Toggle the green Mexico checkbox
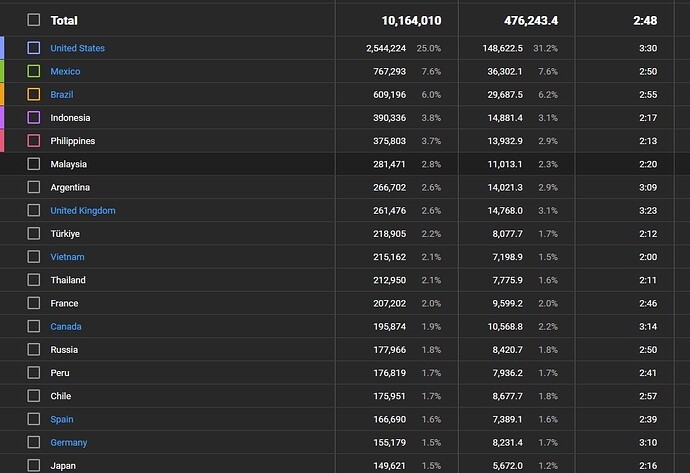 point(34,71)
